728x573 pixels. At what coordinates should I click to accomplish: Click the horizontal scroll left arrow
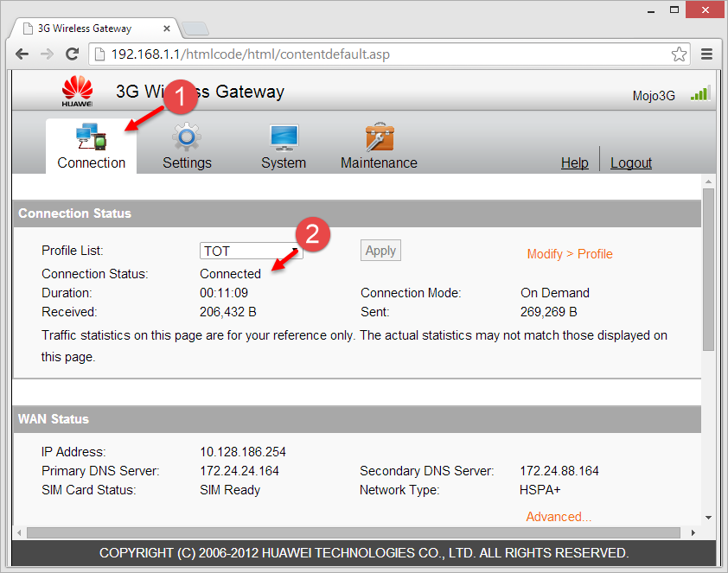[x=19, y=532]
